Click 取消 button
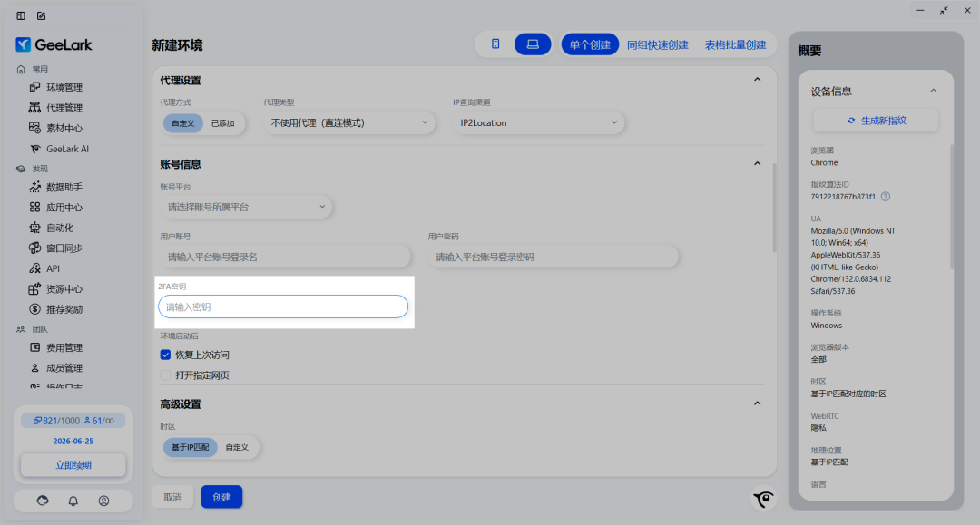The height and width of the screenshot is (525, 980). coord(172,497)
